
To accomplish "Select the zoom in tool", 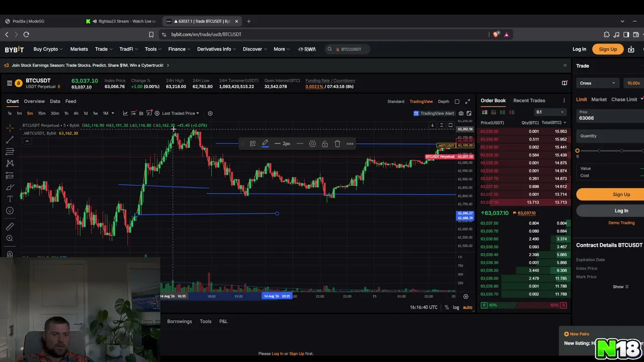I will tap(10, 238).
